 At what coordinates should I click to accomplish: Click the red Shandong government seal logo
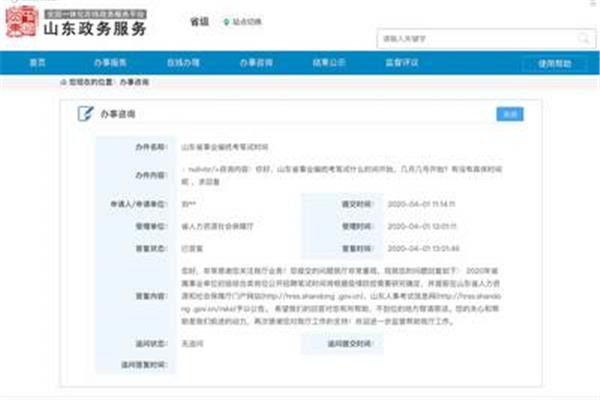click(21, 22)
